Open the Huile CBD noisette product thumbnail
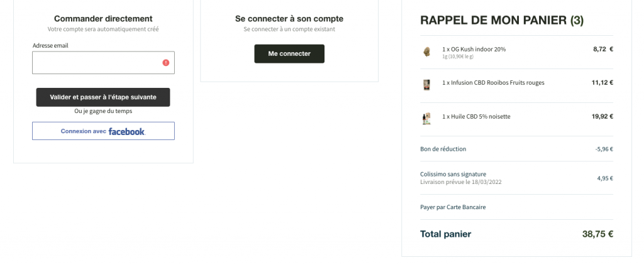The width and height of the screenshot is (644, 265). coord(427,119)
